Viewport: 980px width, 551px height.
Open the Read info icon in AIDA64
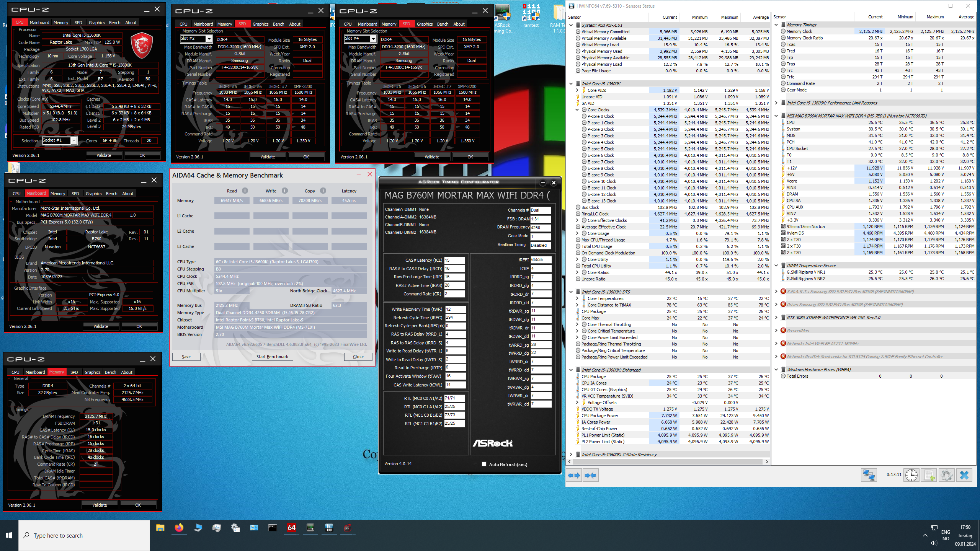click(245, 191)
